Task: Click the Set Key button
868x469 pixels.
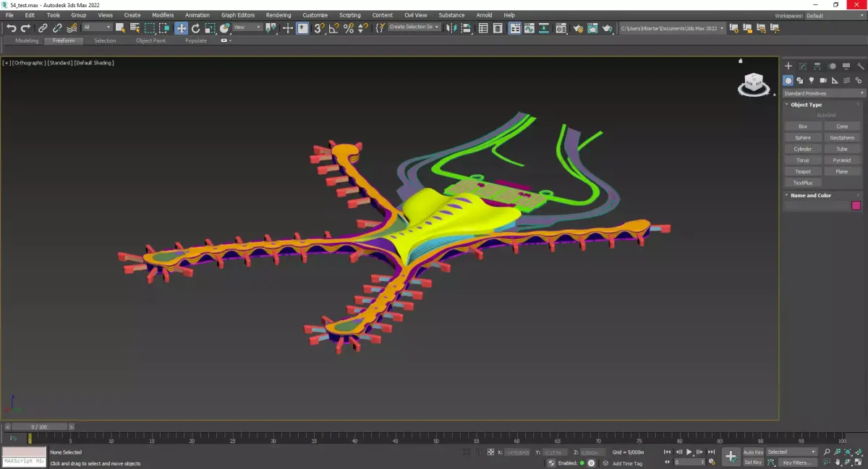Action: point(753,462)
